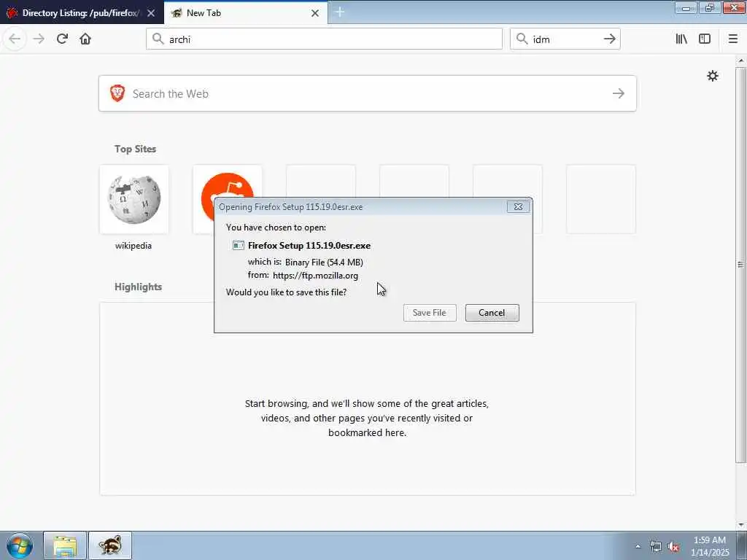Click the raccoon favicon on New Tab

pyautogui.click(x=177, y=13)
